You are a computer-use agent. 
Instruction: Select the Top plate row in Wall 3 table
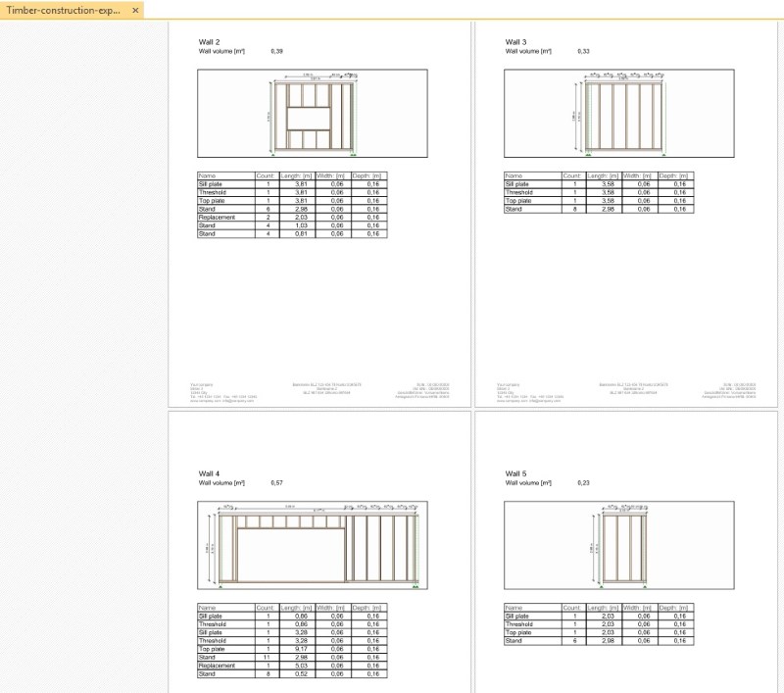click(x=599, y=201)
